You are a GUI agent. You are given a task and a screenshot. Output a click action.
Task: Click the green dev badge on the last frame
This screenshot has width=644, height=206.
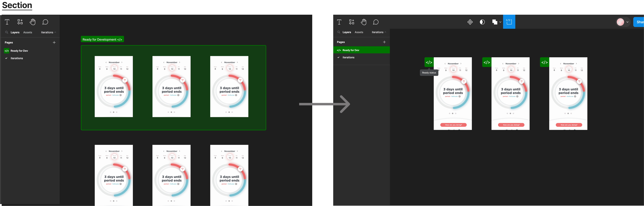tap(545, 62)
